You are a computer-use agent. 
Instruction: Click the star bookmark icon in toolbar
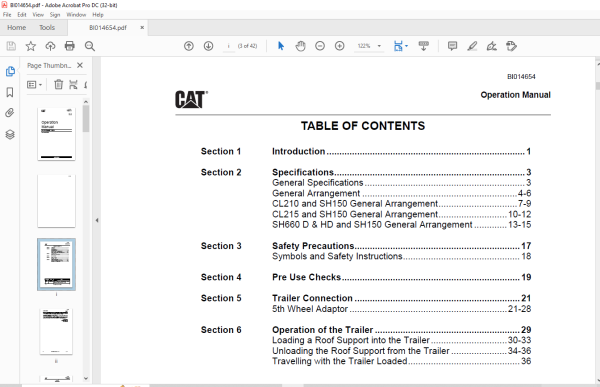pyautogui.click(x=31, y=46)
